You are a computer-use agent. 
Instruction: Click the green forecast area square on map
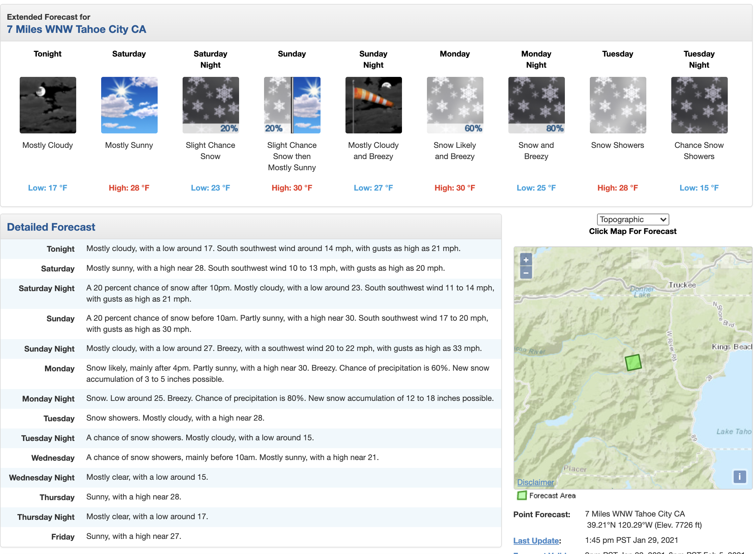click(634, 363)
